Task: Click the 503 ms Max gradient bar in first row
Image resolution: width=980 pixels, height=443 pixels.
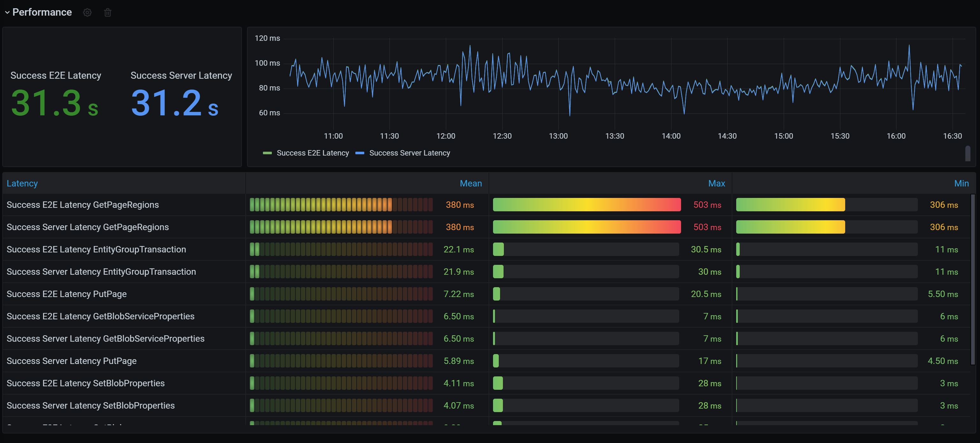Action: pyautogui.click(x=586, y=205)
